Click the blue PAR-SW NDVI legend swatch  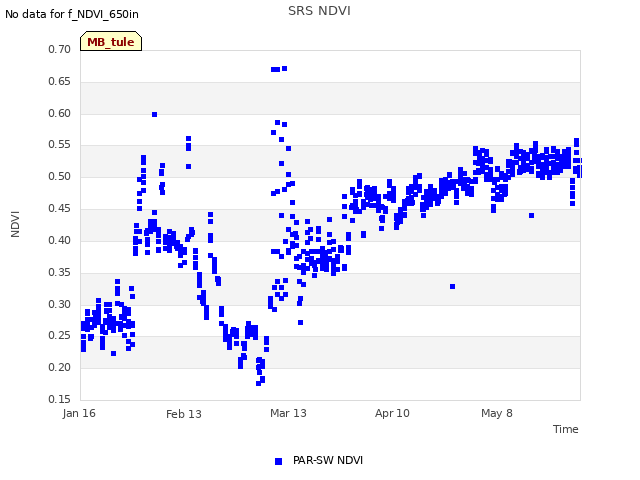click(278, 461)
